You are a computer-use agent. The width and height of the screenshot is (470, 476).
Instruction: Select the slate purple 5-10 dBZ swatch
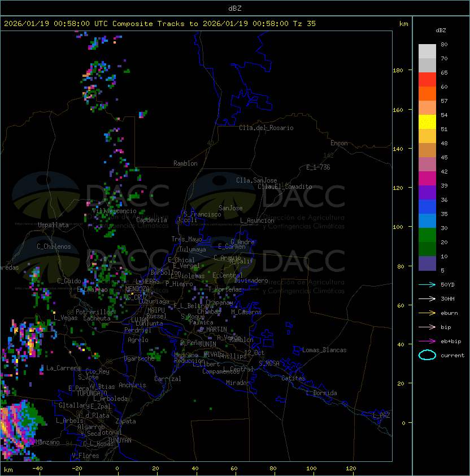[427, 263]
